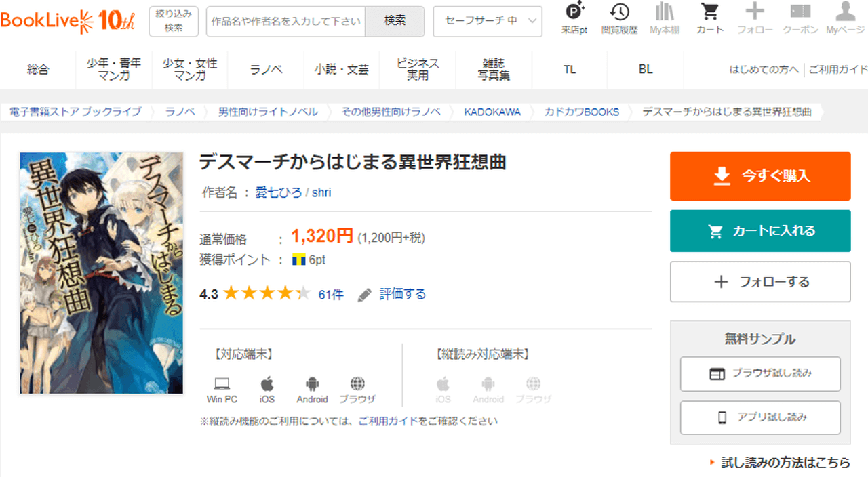The width and height of the screenshot is (868, 477).
Task: Click 評価する pencil rating link
Action: [393, 294]
